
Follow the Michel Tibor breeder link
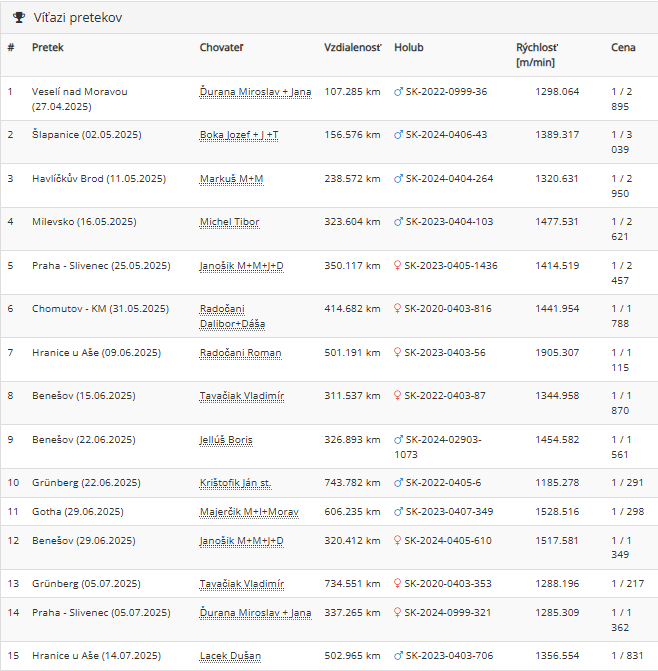pyautogui.click(x=229, y=222)
